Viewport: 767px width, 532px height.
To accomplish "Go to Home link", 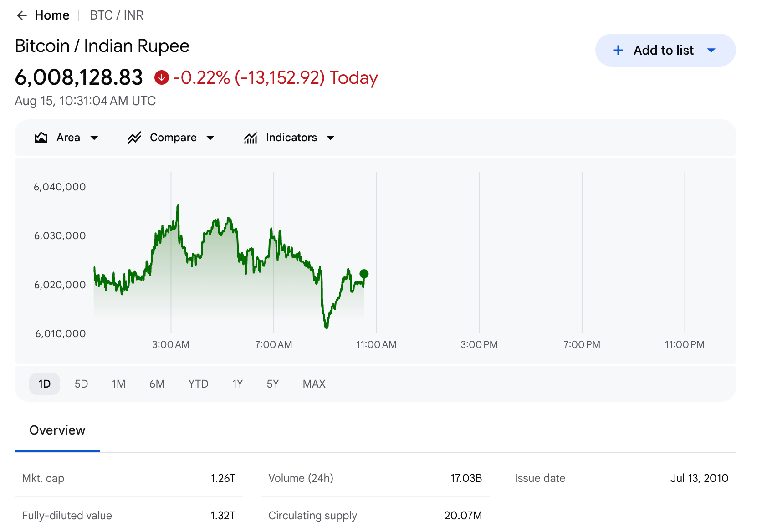I will click(52, 15).
